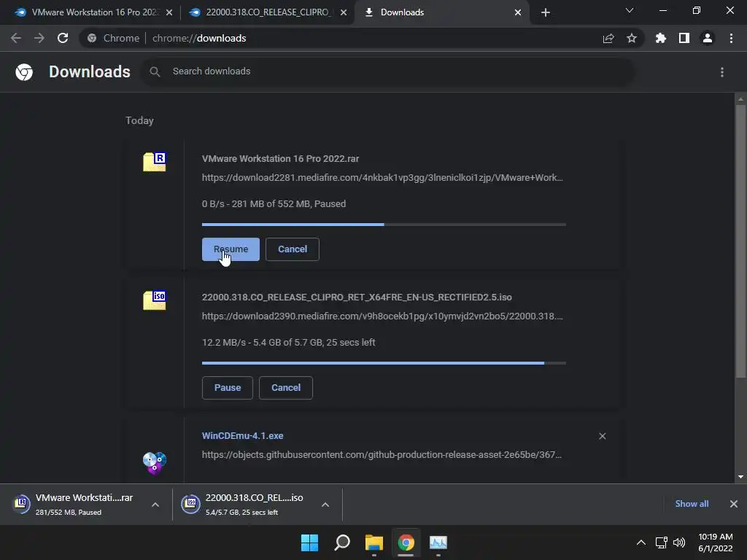
Task: Expand options for 22000.318.CO_REL....iso shelf item
Action: (325, 505)
